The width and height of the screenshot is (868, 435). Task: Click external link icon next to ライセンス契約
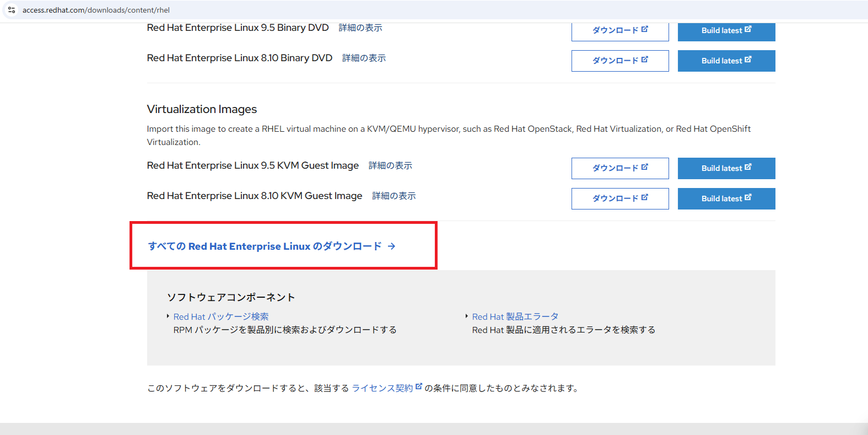[418, 386]
